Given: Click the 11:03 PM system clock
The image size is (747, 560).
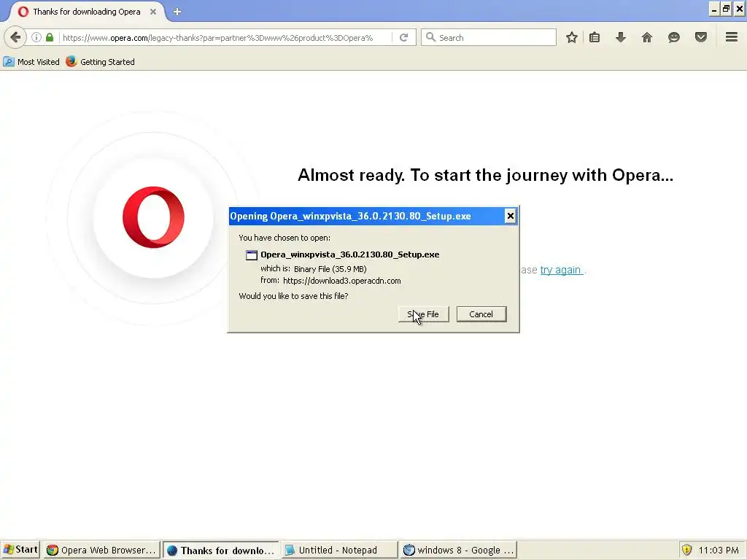Looking at the screenshot, I should point(719,550).
